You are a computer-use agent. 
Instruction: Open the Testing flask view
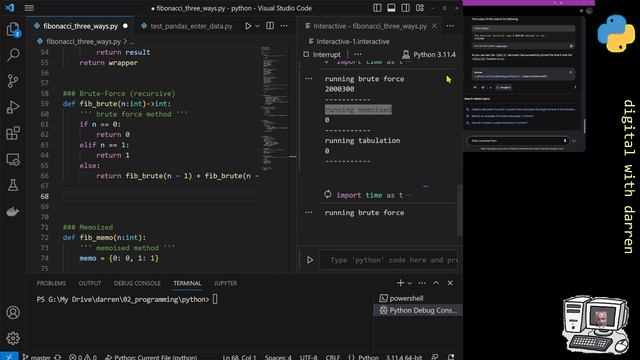(13, 185)
